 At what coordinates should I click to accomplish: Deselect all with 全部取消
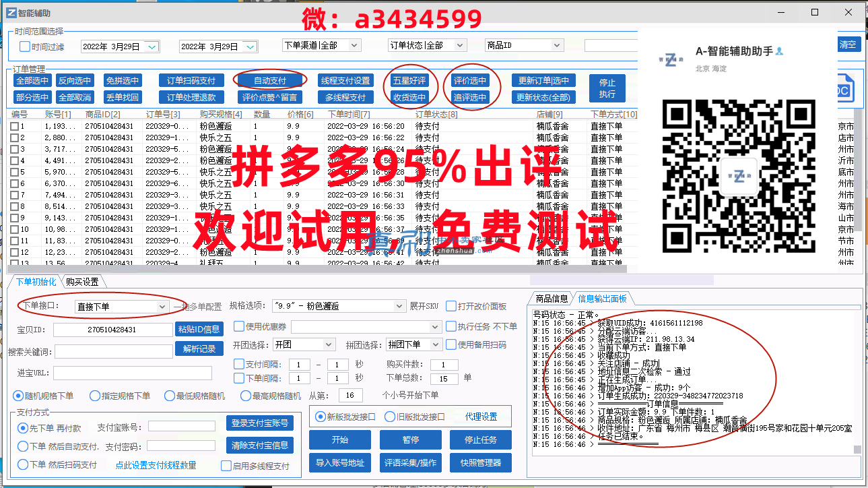point(74,98)
